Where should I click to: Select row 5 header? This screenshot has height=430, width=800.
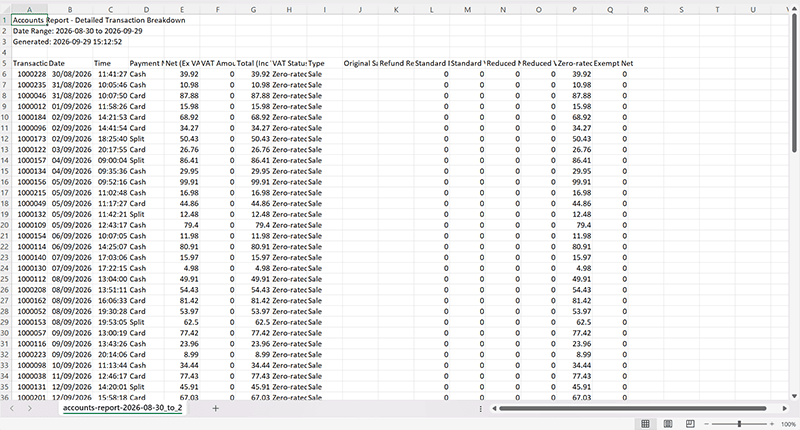point(5,63)
